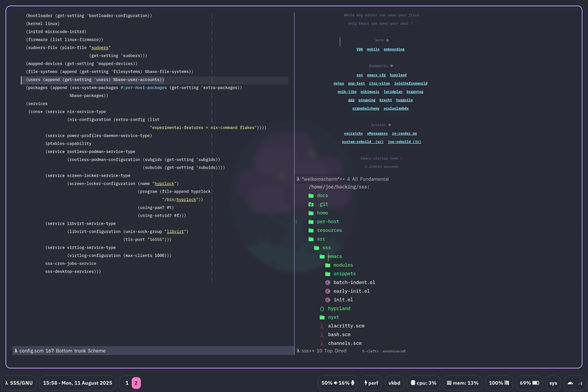Screen dimensions: 588x392
Task: Click the highlighted users append line in config.scm
Action: [154, 80]
